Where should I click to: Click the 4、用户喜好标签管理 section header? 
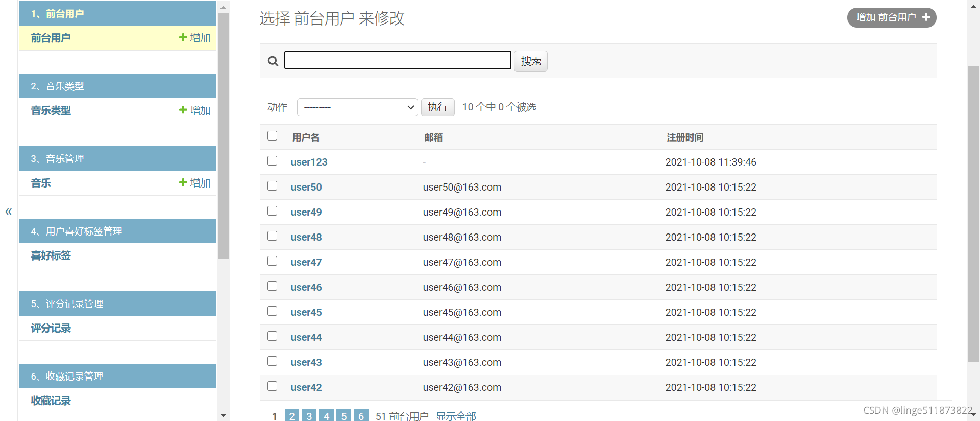point(117,231)
